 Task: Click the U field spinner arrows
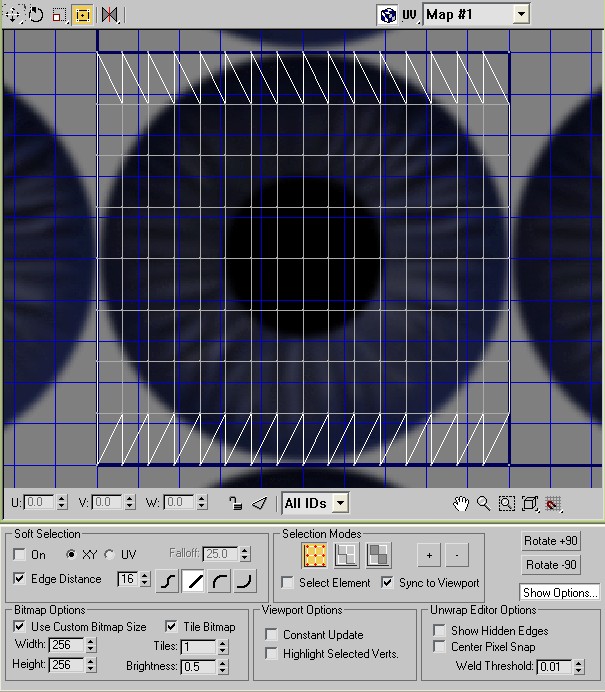point(62,502)
